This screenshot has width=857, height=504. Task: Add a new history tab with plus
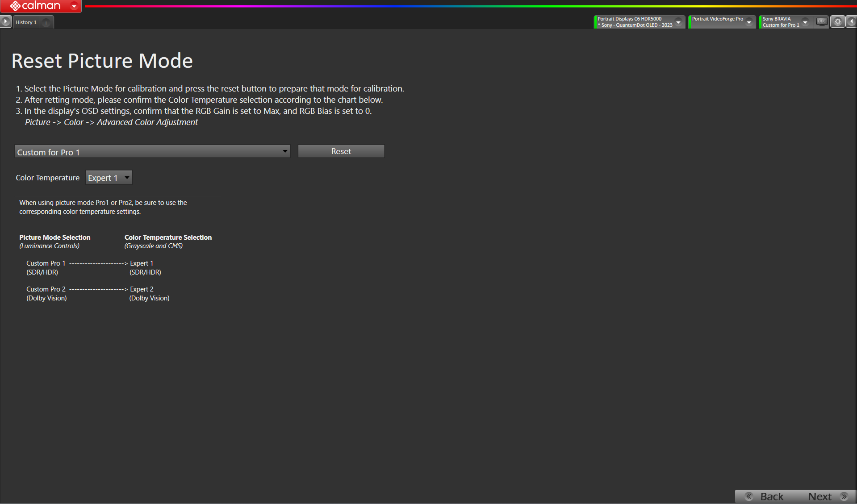[46, 22]
